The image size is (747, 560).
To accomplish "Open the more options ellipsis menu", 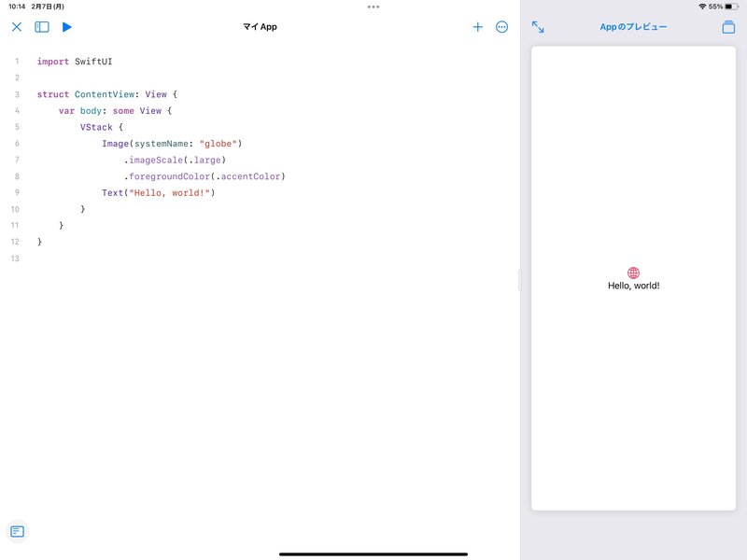I will pos(501,27).
